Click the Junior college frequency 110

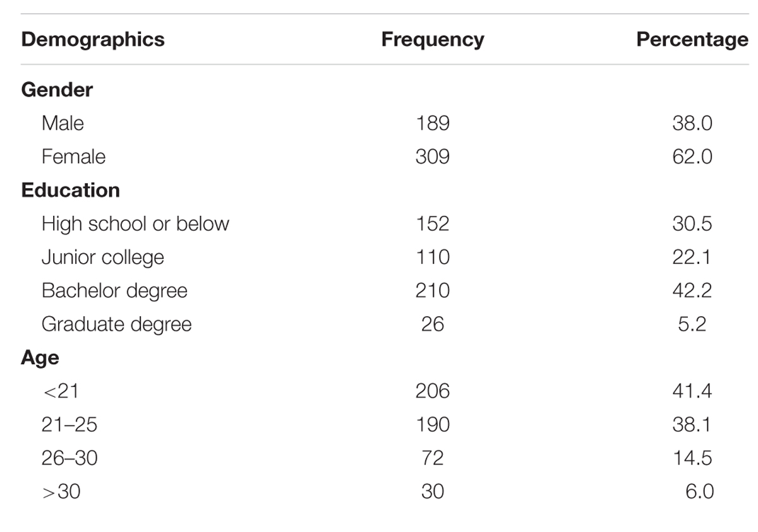click(433, 257)
